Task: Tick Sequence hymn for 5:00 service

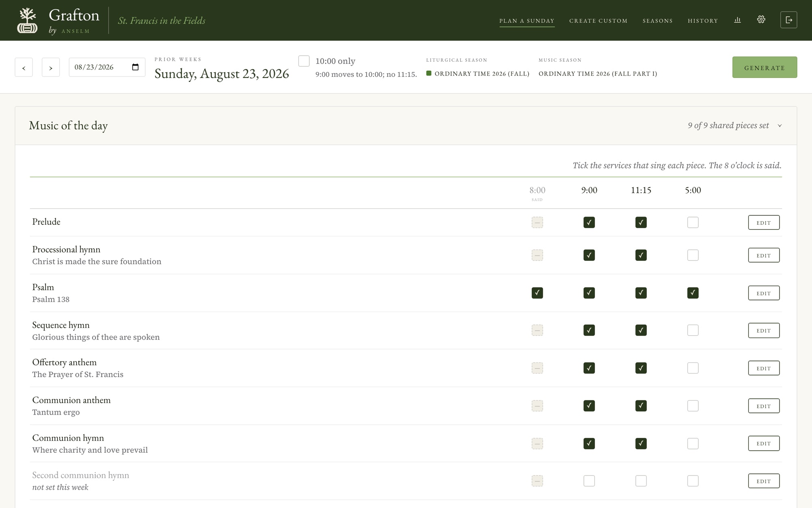Action: (693, 330)
